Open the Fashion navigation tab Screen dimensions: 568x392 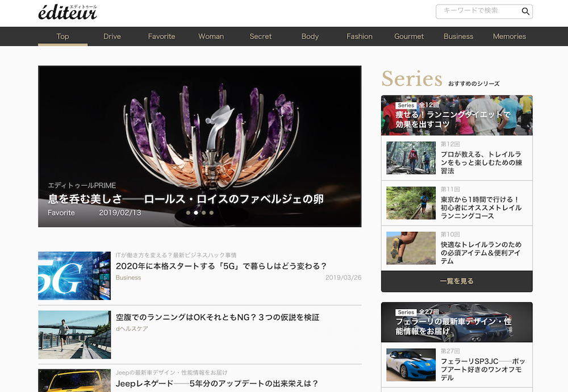360,36
